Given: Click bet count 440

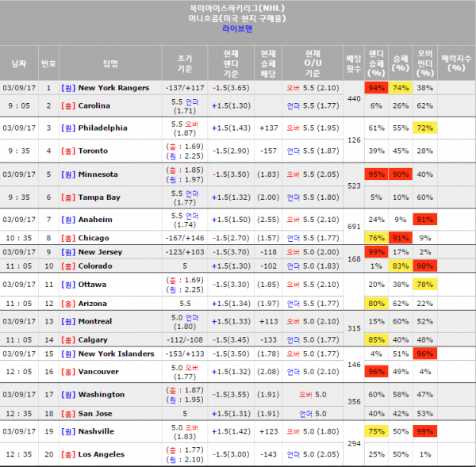Looking at the screenshot, I should click(x=354, y=99).
